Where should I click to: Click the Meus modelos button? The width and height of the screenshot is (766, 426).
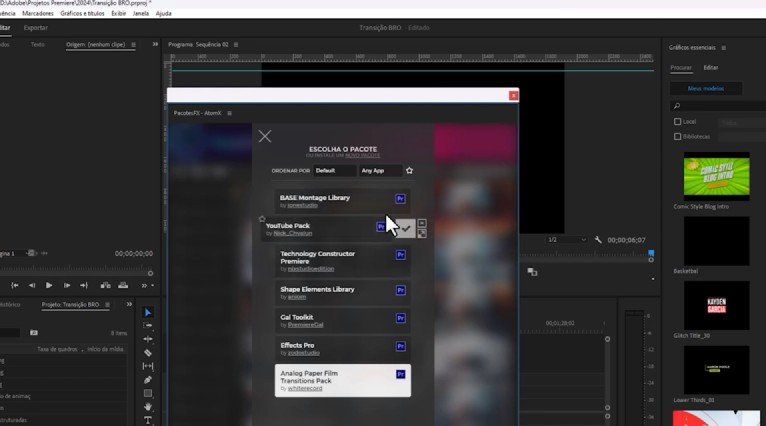[x=719, y=88]
